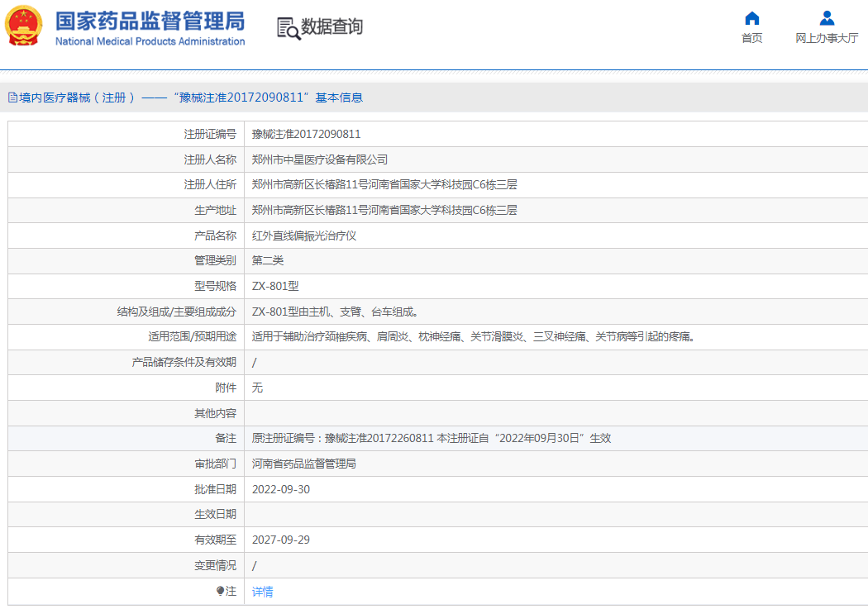This screenshot has height=609, width=868.
Task: Click the 备注 text with 原注册证编号
Action: (x=432, y=439)
